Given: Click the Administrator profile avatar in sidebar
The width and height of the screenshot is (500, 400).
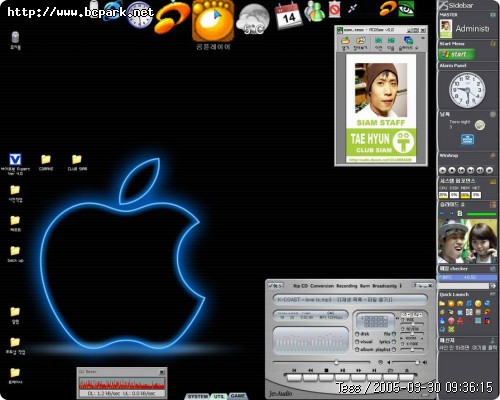Looking at the screenshot, I should (446, 29).
